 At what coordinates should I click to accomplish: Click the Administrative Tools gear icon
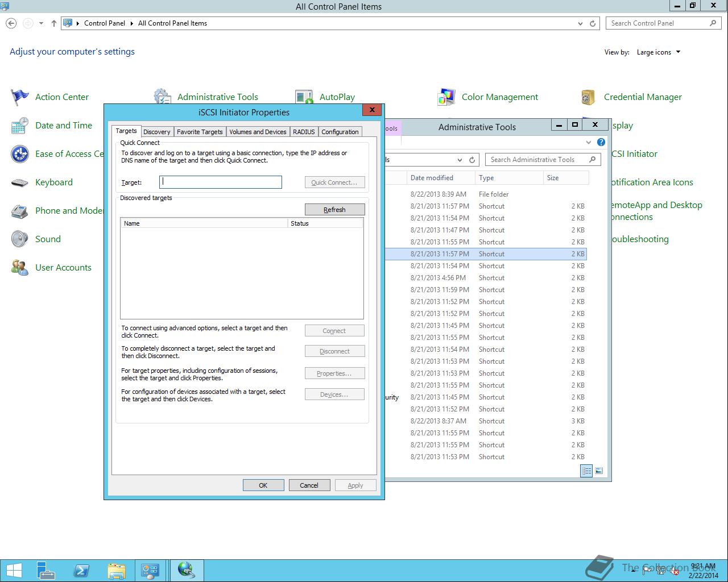click(162, 96)
